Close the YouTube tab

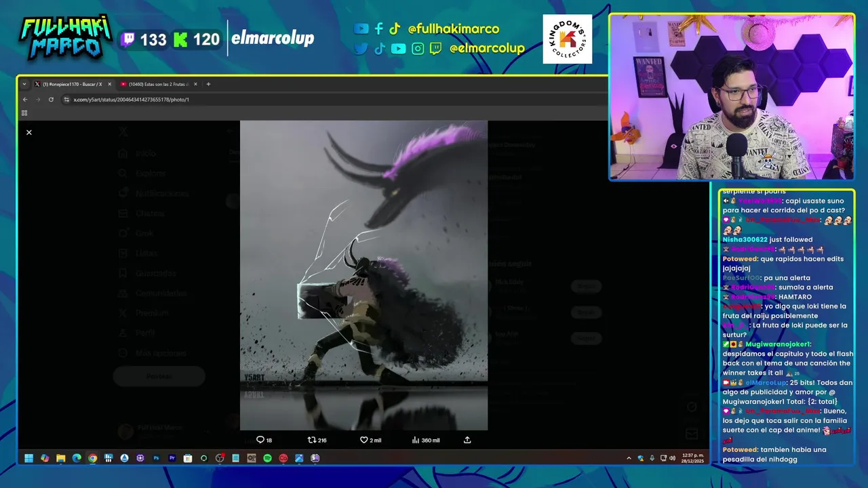point(195,84)
